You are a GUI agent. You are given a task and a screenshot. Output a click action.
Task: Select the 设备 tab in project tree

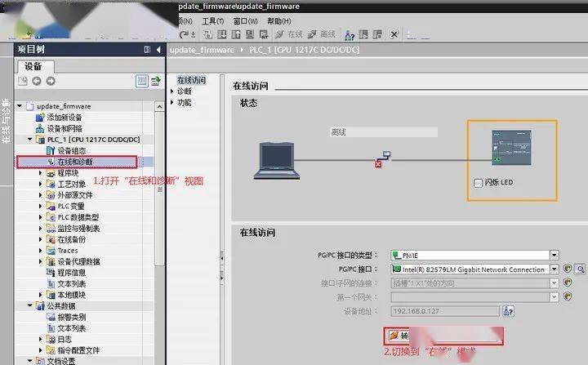click(x=33, y=66)
